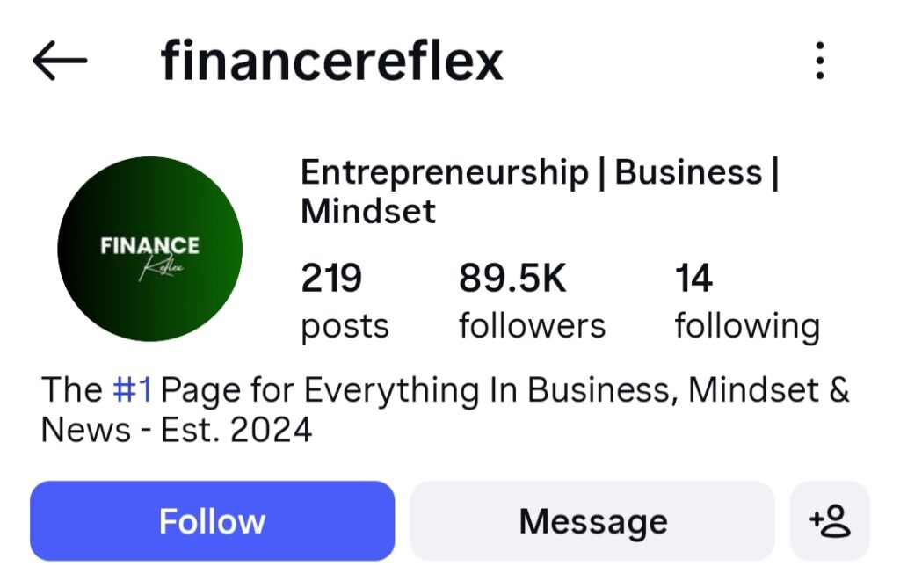Click the white FINANCE logo text in avatar

tap(149, 245)
